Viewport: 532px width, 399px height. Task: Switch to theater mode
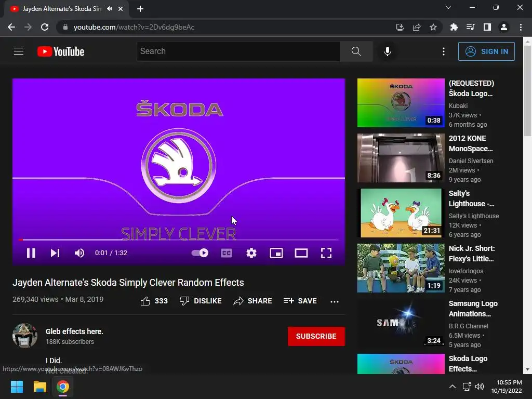click(x=301, y=253)
